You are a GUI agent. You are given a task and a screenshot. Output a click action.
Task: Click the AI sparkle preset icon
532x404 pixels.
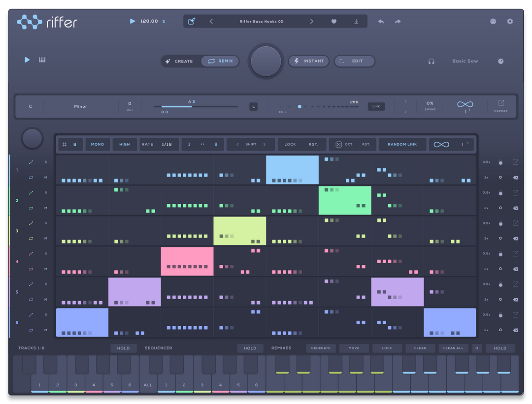tap(191, 21)
